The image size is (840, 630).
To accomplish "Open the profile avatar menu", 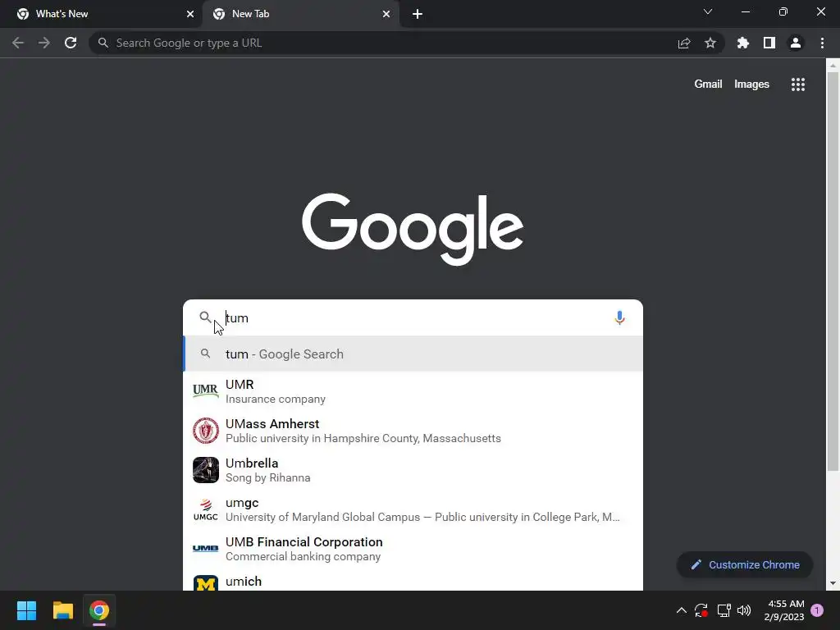I will point(796,43).
